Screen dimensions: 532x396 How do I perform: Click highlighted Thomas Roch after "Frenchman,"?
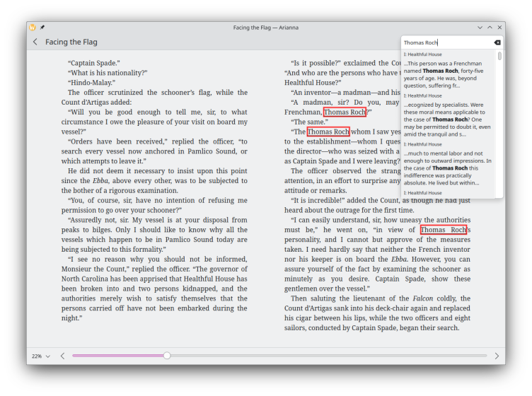(x=345, y=112)
